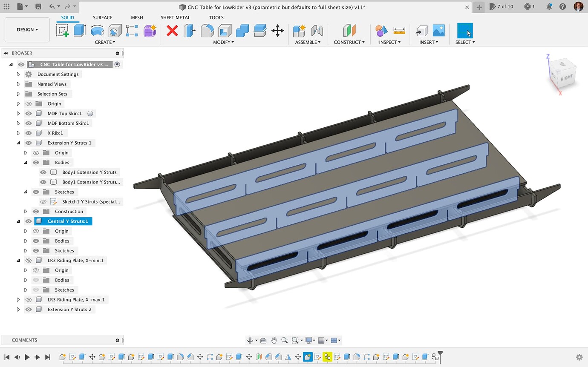
Task: Activate the Extrude tool
Action: coord(80,31)
